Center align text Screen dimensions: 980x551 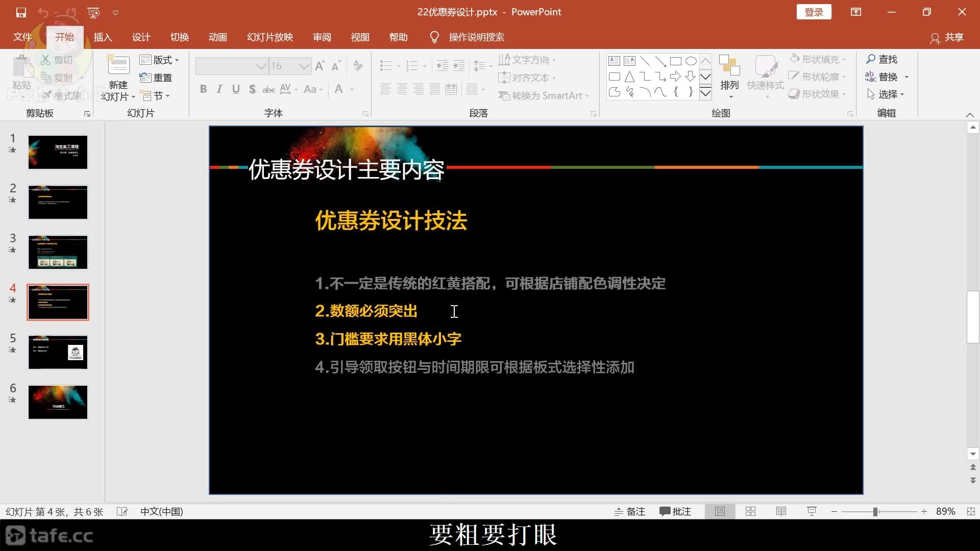(402, 90)
